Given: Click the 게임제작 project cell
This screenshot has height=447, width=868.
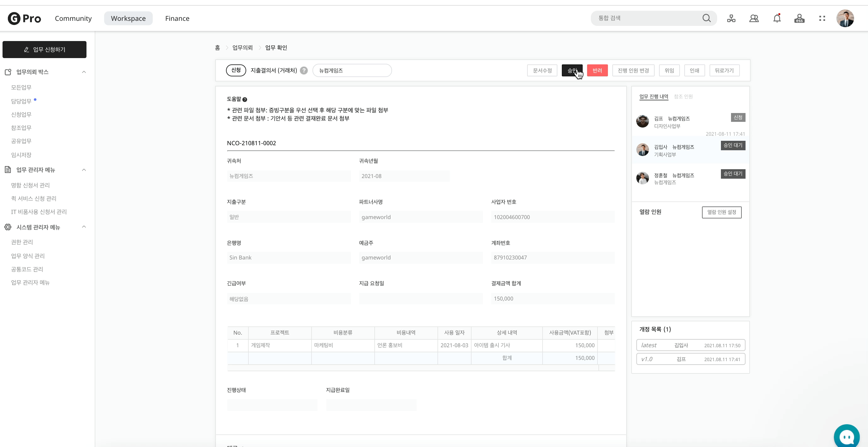Looking at the screenshot, I should point(280,345).
